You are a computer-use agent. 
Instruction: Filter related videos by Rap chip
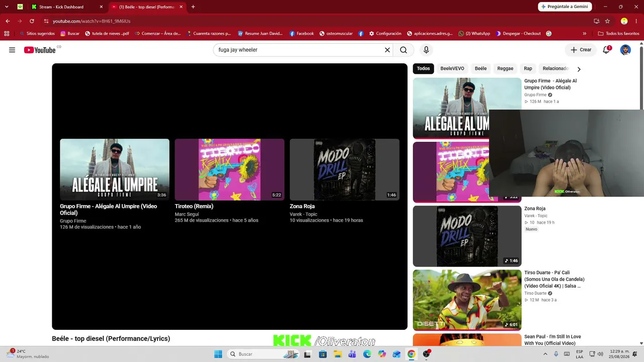(x=528, y=68)
